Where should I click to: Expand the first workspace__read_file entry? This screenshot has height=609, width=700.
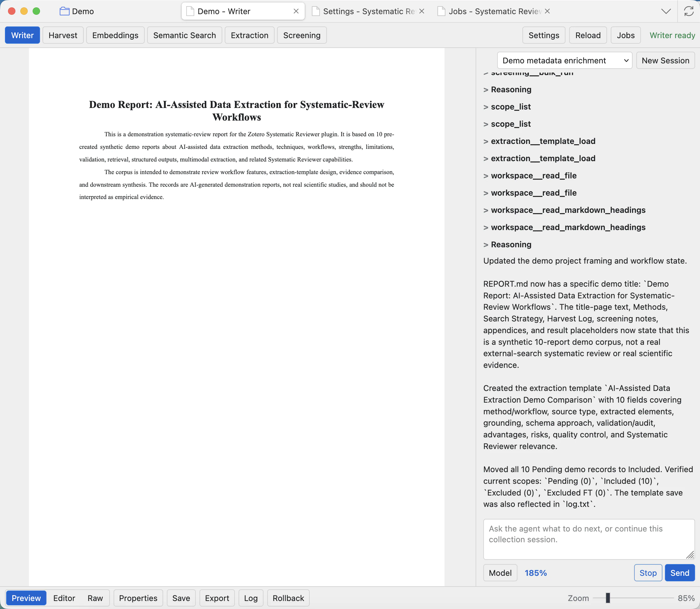coord(530,176)
